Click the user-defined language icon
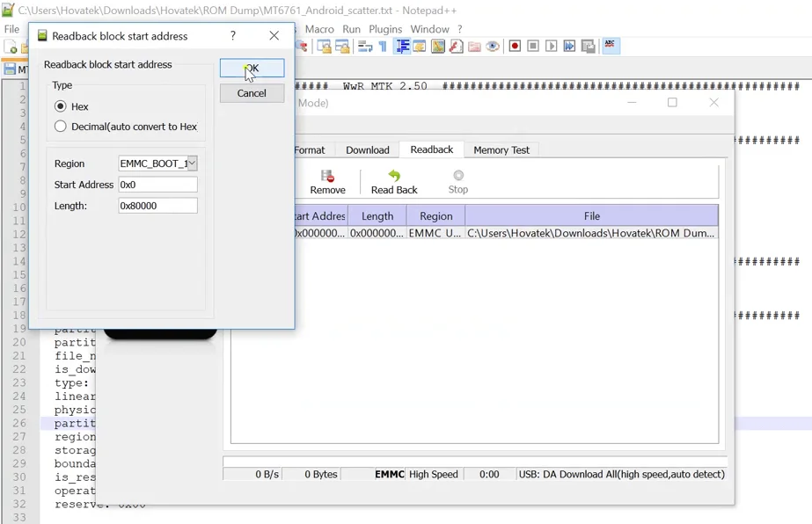 (x=420, y=47)
